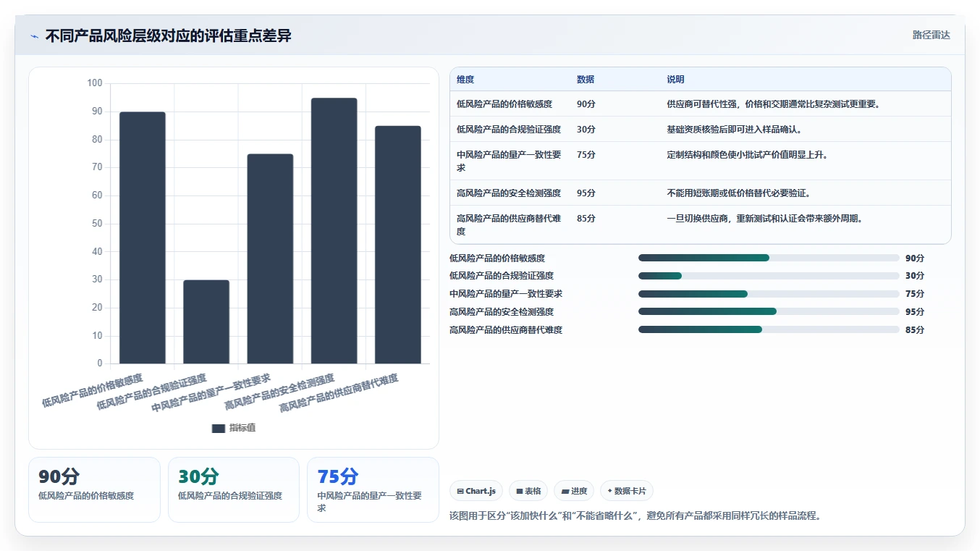Click the 75分 value in the table

[586, 155]
